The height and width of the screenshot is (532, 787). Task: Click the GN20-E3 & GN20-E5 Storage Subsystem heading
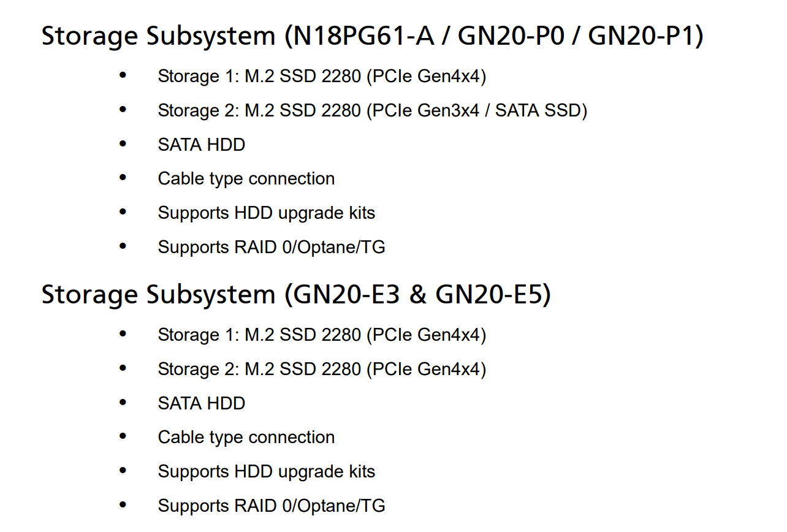point(295,295)
